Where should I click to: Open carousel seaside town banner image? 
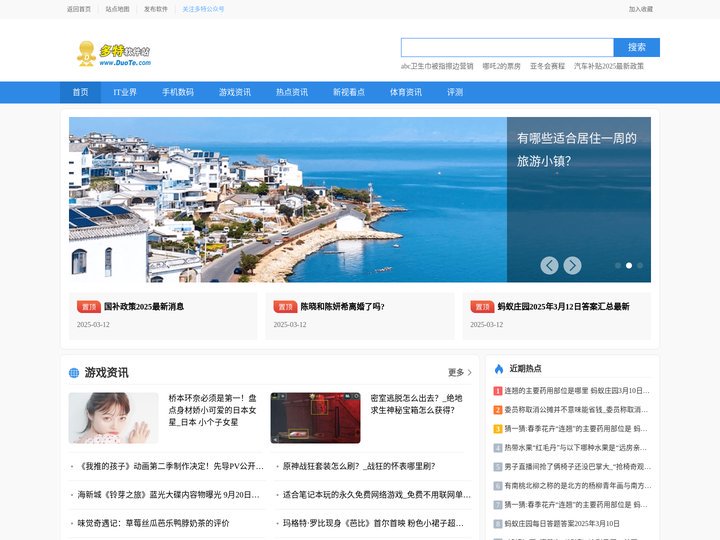coord(288,200)
